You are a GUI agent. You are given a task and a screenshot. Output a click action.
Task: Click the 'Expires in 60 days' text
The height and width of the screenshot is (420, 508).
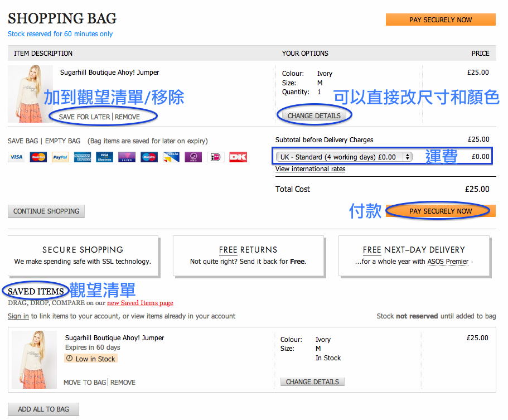93,347
